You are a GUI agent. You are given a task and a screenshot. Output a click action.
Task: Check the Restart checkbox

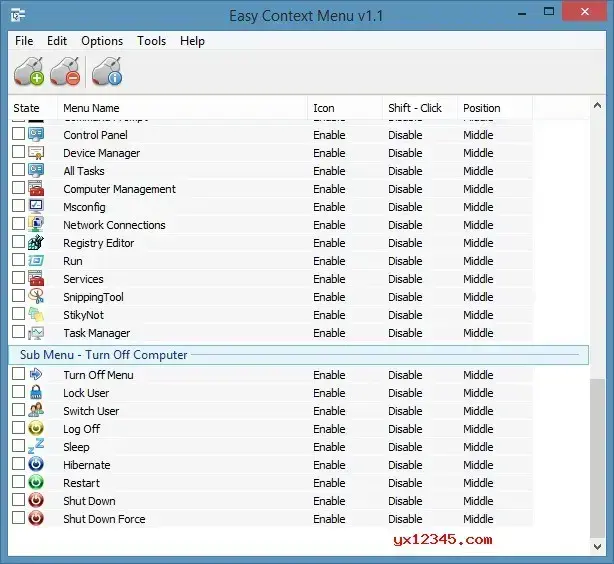[x=18, y=482]
